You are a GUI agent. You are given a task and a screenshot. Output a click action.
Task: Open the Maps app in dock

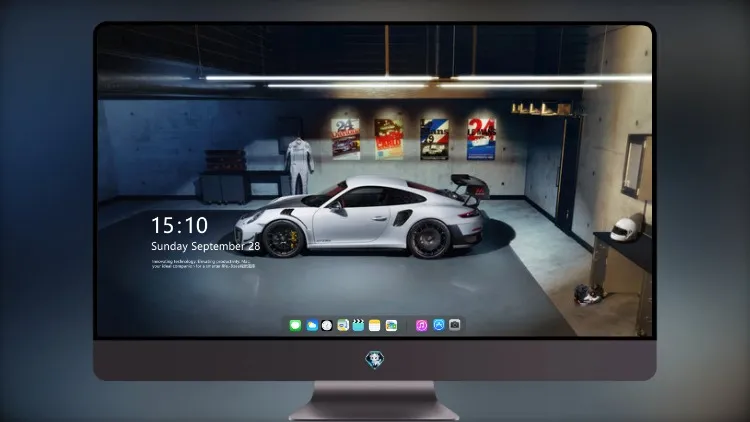[x=343, y=326]
